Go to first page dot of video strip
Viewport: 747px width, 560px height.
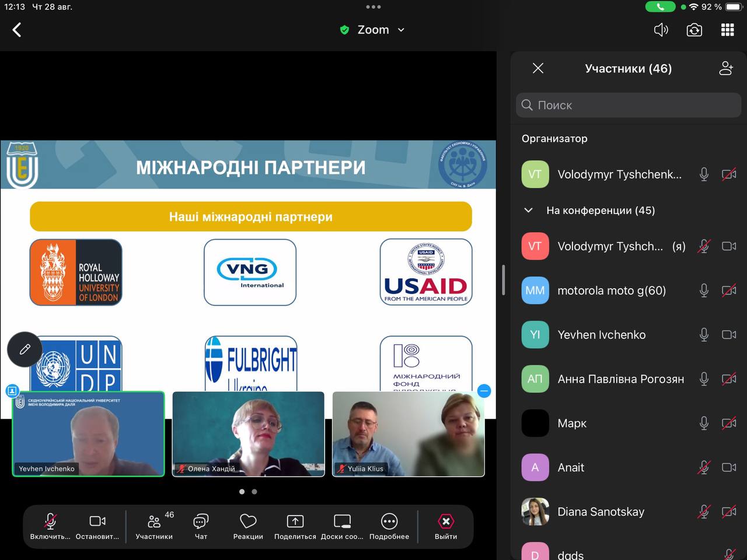pyautogui.click(x=242, y=492)
